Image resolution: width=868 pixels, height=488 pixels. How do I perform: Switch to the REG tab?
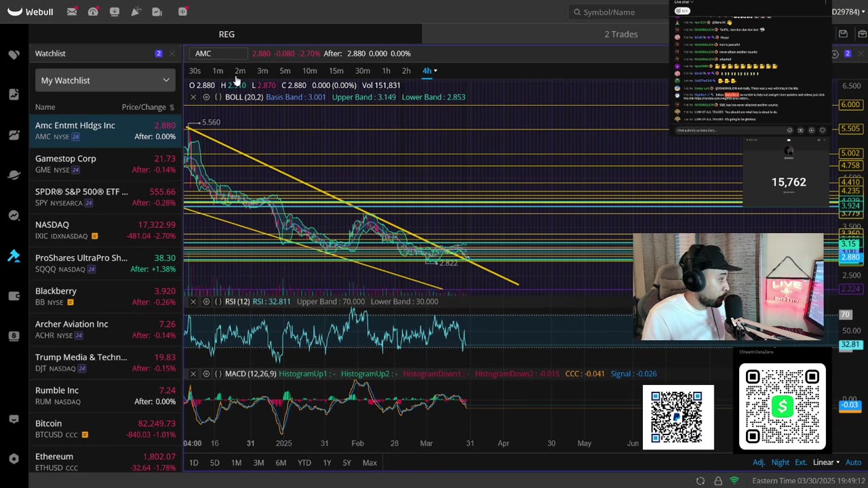click(x=226, y=34)
